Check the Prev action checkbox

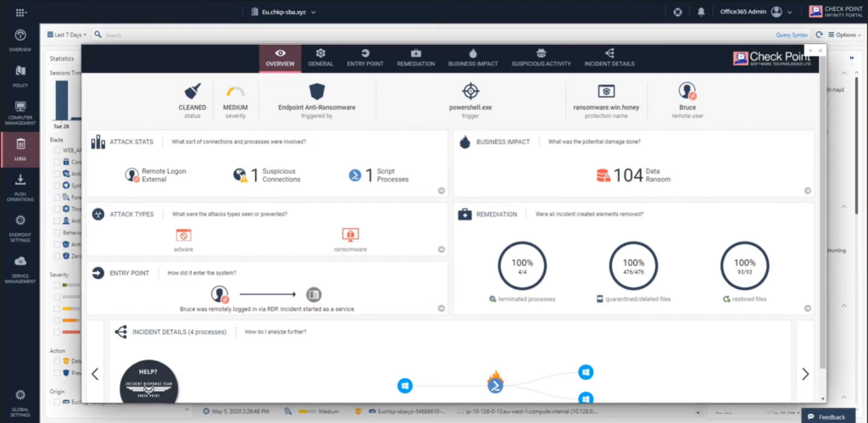[x=57, y=373]
